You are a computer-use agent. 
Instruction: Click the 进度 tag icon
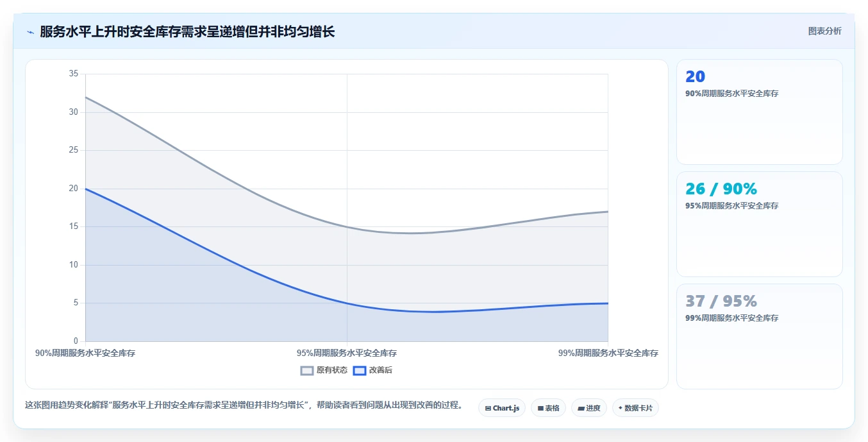(581, 408)
